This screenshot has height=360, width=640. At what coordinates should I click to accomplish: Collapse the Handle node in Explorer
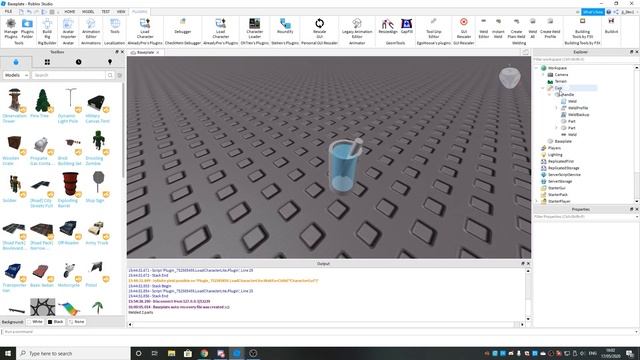(550, 94)
